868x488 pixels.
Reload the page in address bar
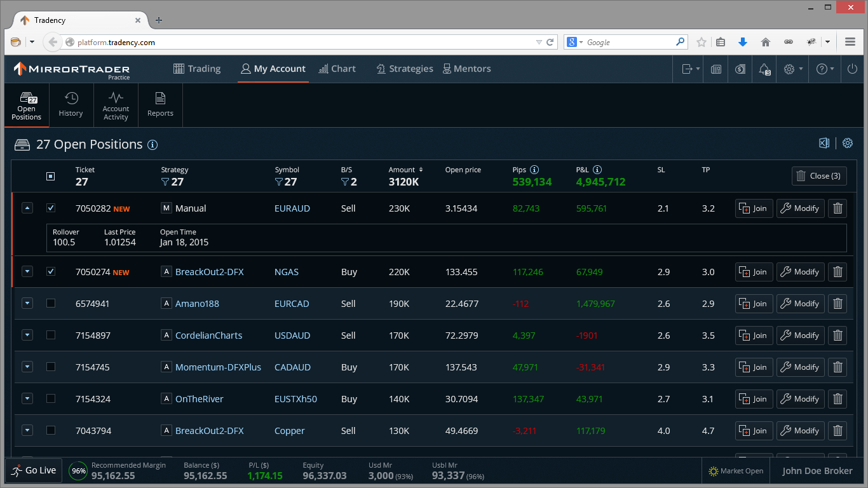coord(550,43)
